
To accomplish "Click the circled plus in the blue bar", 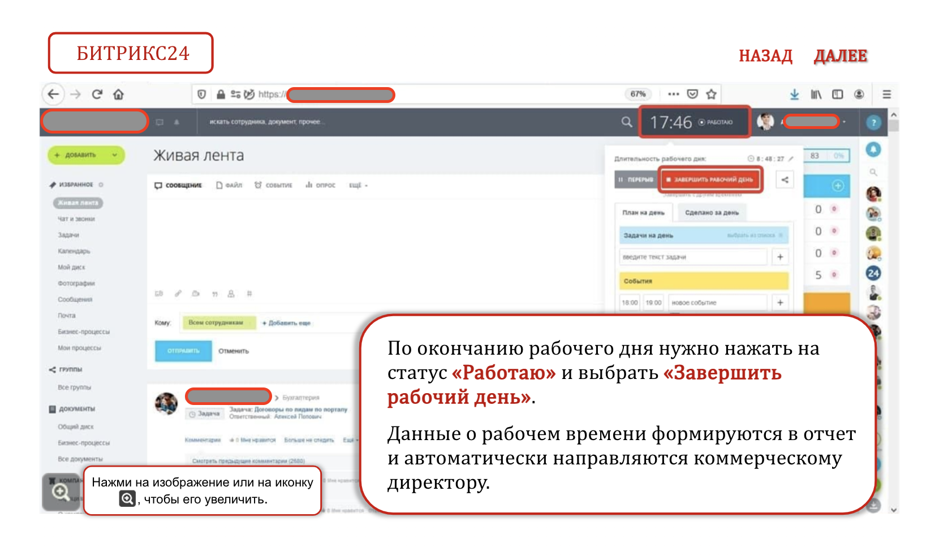I will (838, 186).
